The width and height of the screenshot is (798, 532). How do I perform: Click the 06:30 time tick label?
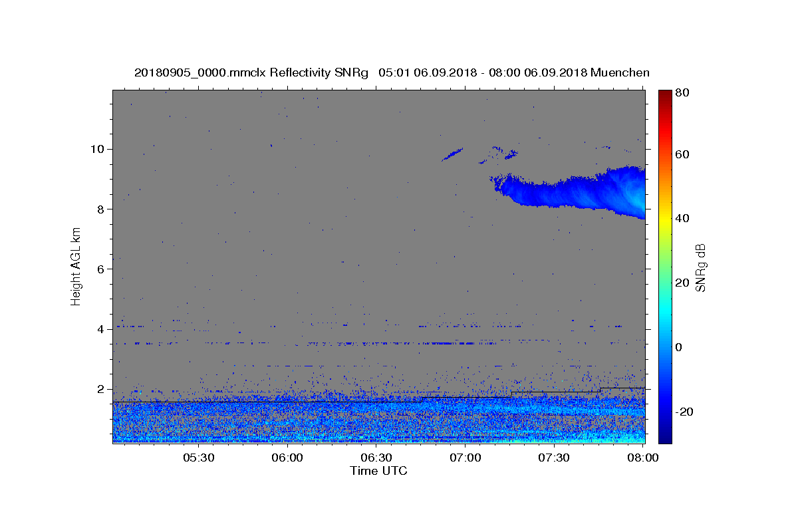[376, 458]
